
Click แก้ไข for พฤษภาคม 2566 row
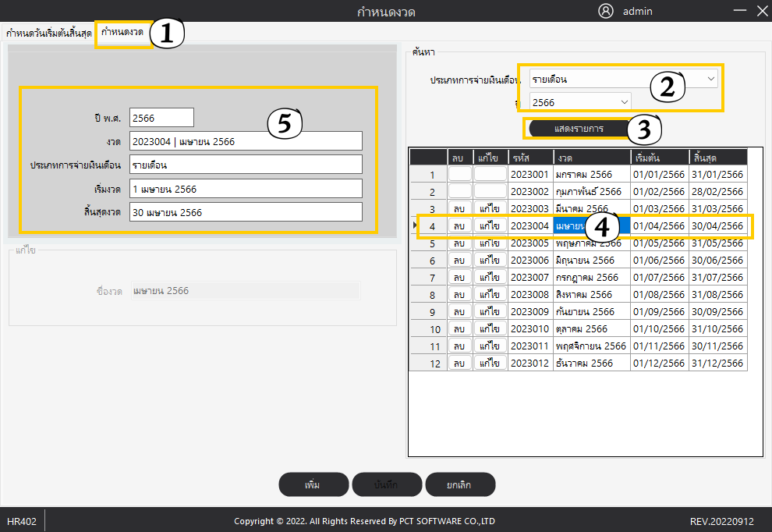pyautogui.click(x=489, y=243)
